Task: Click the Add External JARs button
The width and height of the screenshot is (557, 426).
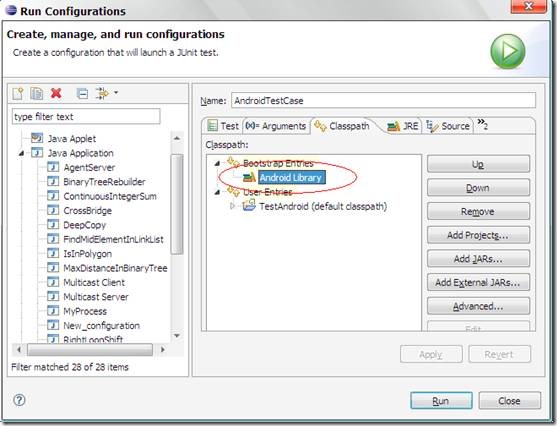Action: pyautogui.click(x=478, y=282)
